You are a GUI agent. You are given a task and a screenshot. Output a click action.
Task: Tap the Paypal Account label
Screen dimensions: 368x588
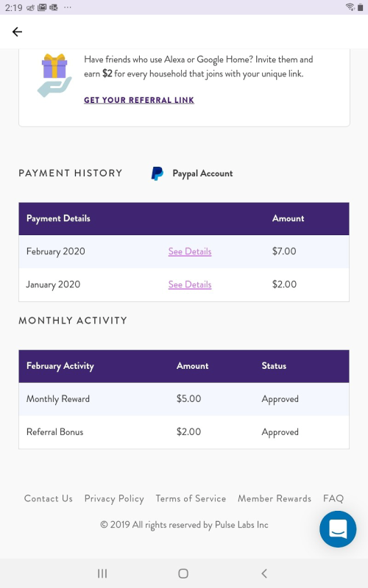[203, 173]
